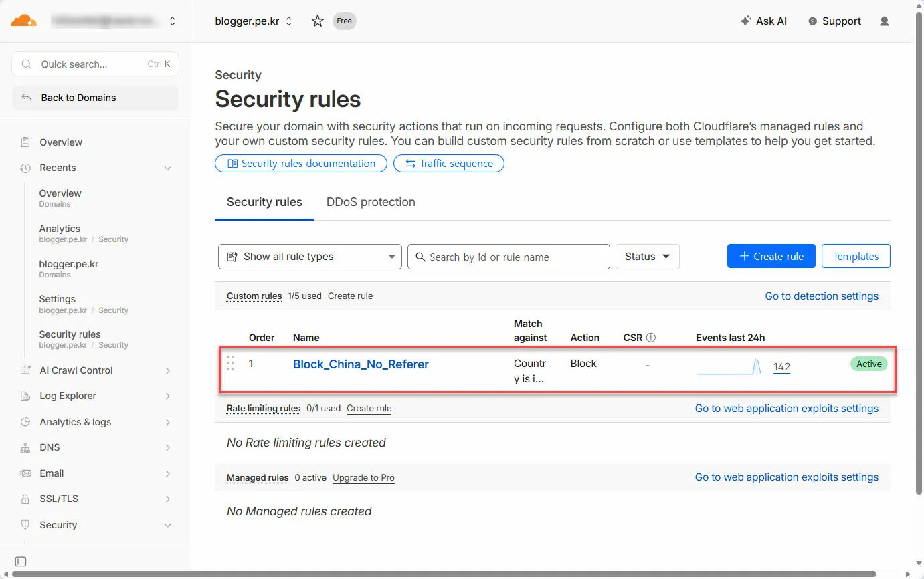The image size is (924, 579).
Task: Click the Log Explorer icon
Action: [25, 396]
